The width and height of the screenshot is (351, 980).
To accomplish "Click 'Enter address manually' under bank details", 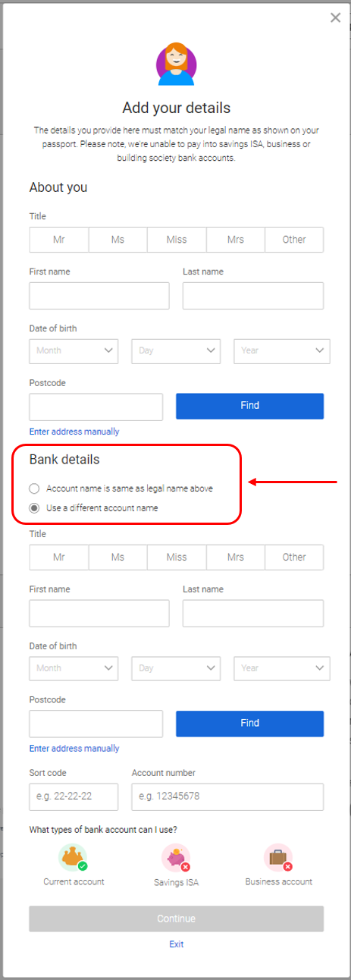I will (x=74, y=749).
